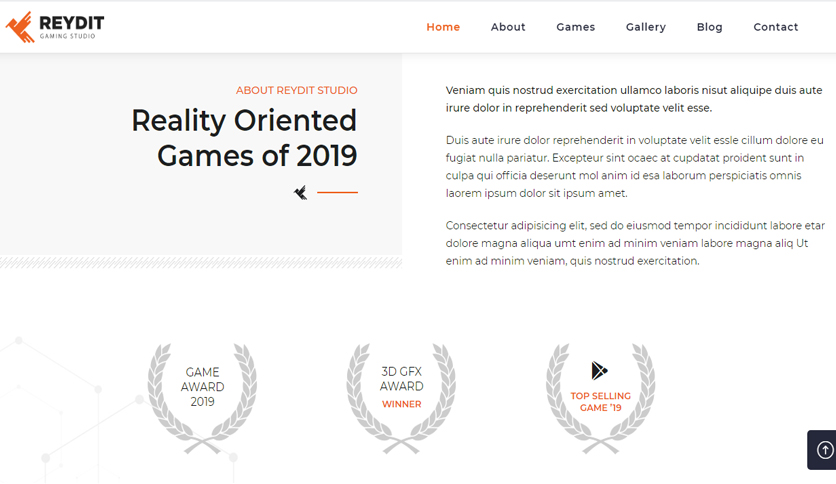Screen dimensions: 836x484
Task: Click the 3D GFX Award Winner badge
Action: pyautogui.click(x=401, y=398)
